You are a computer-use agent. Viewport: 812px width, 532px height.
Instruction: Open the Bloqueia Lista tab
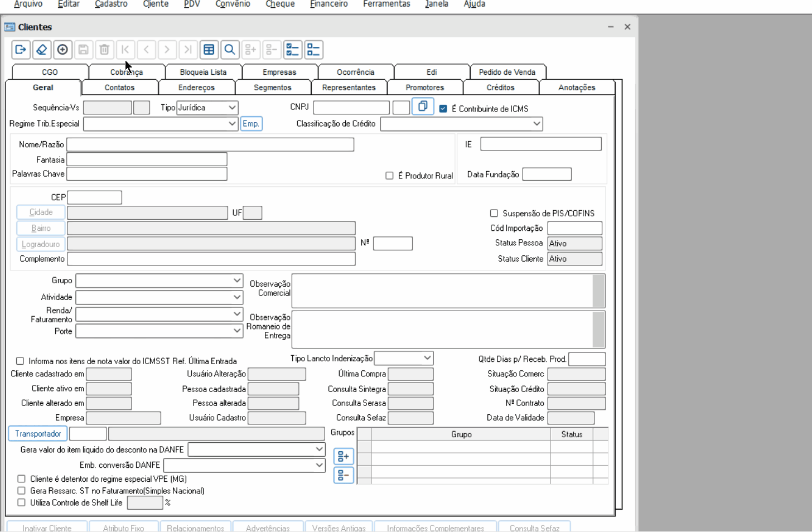point(204,72)
